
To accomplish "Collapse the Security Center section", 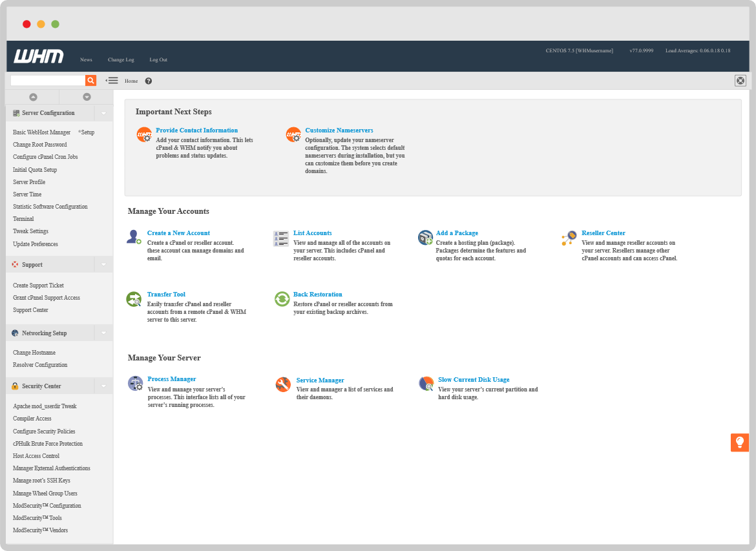I will click(103, 386).
